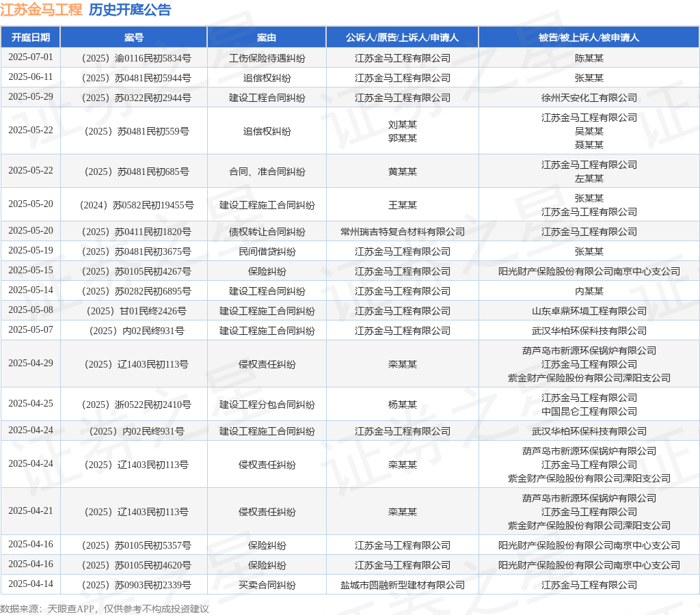Select plaintiff 常州瑞吉特复合材料有限公司
Screen dimensions: 700x615
402,232
